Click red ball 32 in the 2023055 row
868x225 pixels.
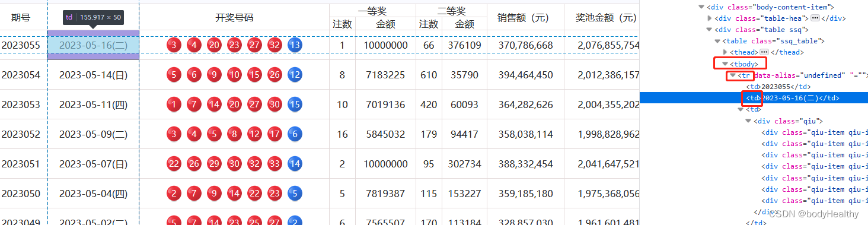[275, 45]
